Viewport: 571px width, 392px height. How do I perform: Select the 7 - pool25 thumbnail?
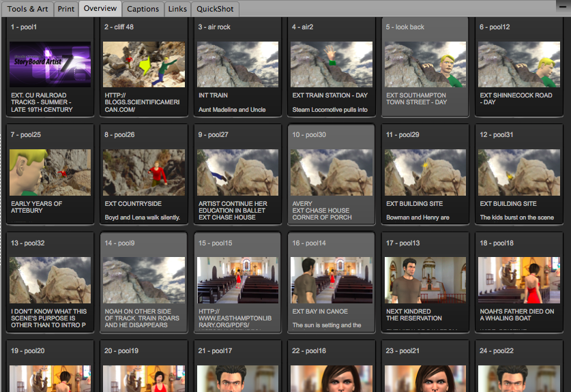pyautogui.click(x=50, y=172)
